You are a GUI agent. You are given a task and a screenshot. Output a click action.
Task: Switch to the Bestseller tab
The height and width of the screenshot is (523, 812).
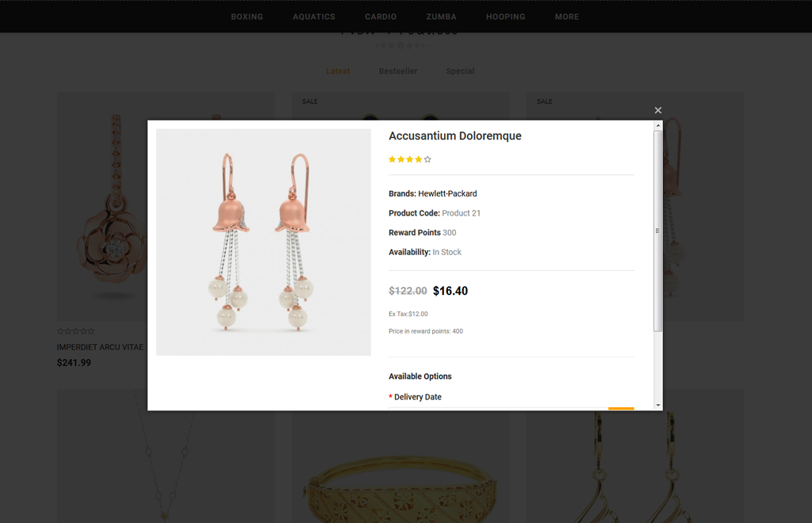click(398, 71)
